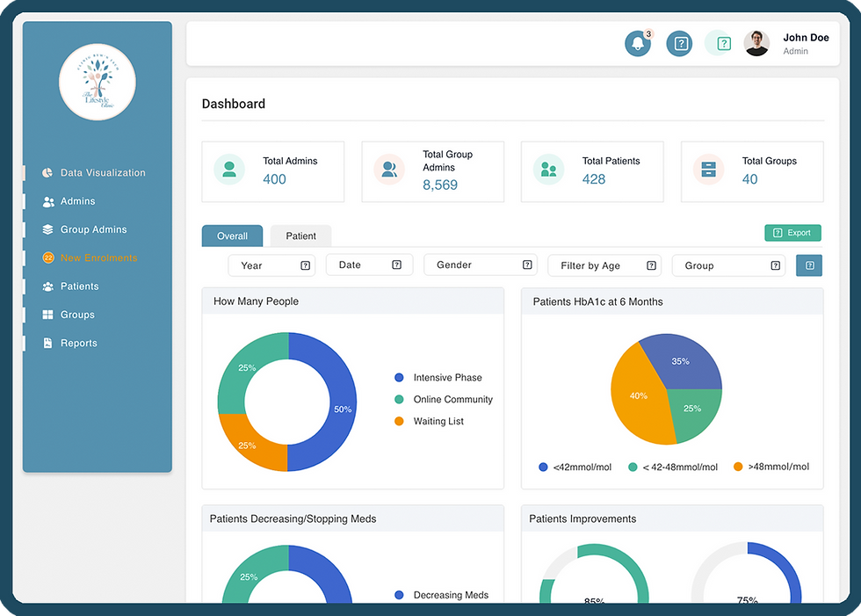The image size is (861, 616).
Task: Open Reports from the sidebar
Action: click(x=78, y=343)
